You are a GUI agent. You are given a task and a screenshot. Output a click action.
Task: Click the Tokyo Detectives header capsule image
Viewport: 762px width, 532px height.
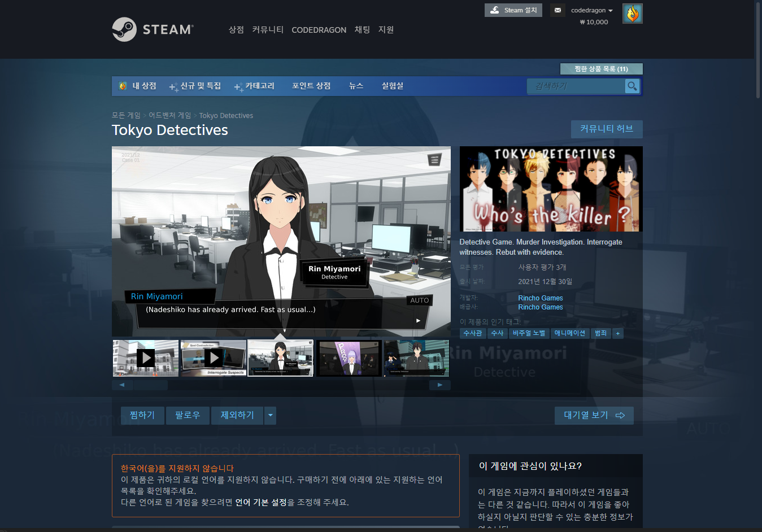pyautogui.click(x=551, y=189)
